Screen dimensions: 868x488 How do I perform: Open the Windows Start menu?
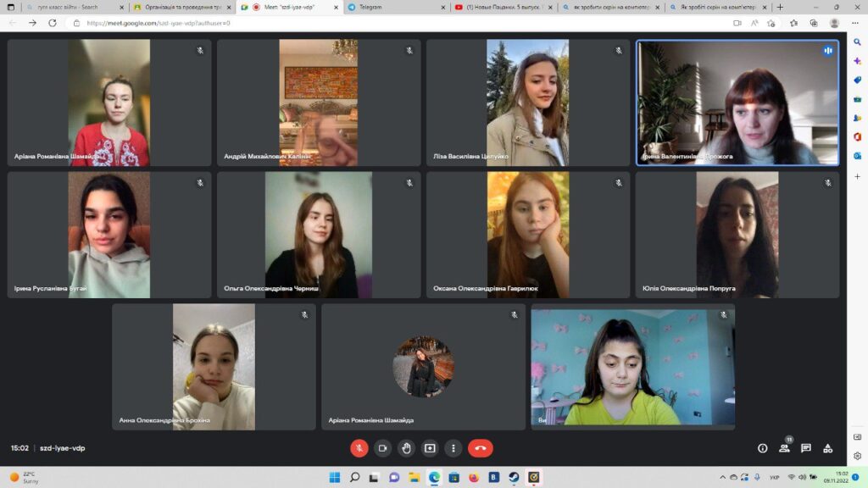click(x=335, y=477)
